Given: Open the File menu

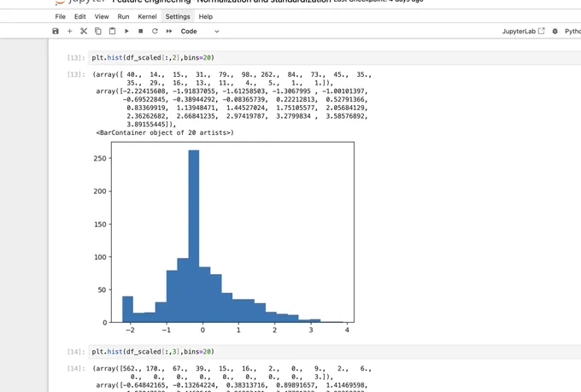Looking at the screenshot, I should [60, 17].
